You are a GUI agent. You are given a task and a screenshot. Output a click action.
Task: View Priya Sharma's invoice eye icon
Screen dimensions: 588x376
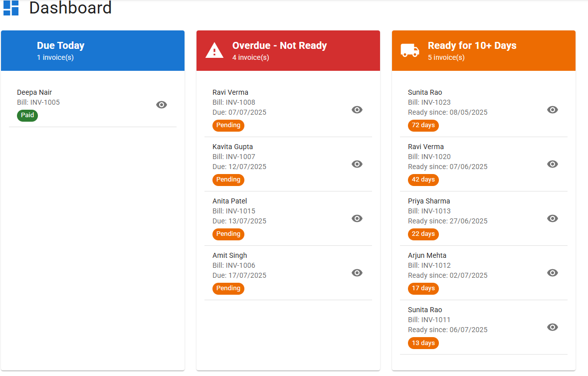pyautogui.click(x=553, y=218)
